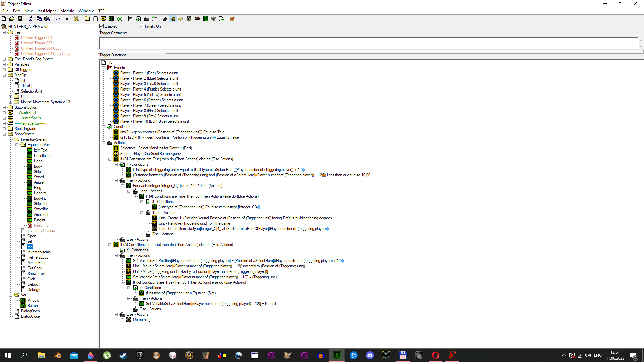Click the Cut scissors toolbar icon
Image resolution: width=644 pixels, height=362 pixels.
pos(31,19)
